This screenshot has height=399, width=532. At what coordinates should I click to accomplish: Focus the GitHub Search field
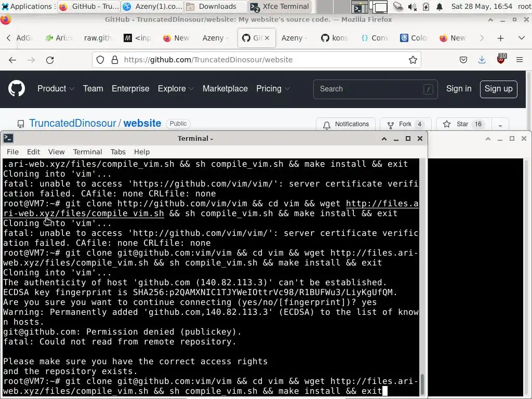(375, 89)
